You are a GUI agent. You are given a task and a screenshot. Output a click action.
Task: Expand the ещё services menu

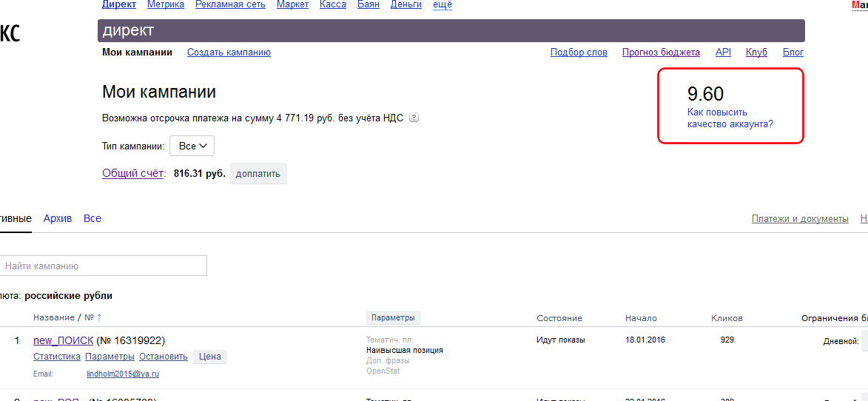[x=443, y=5]
